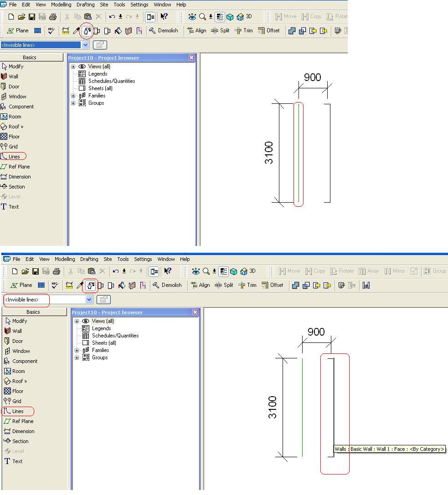Select Legends in the lower Project browser tree

(x=101, y=328)
